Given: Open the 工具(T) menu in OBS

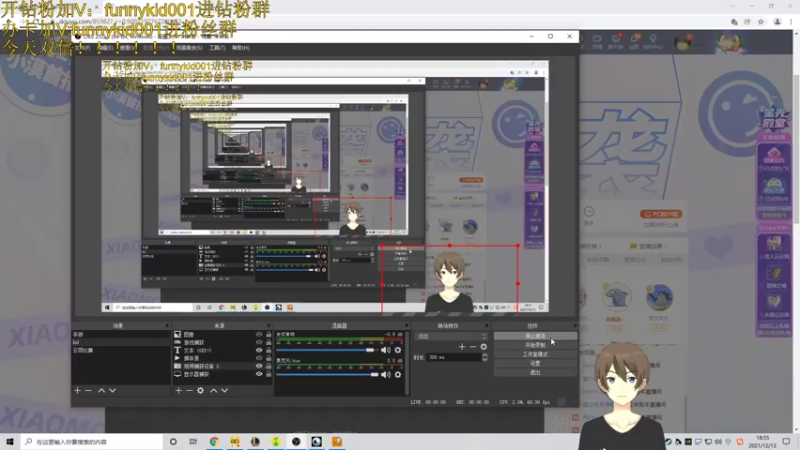Looking at the screenshot, I should point(217,47).
